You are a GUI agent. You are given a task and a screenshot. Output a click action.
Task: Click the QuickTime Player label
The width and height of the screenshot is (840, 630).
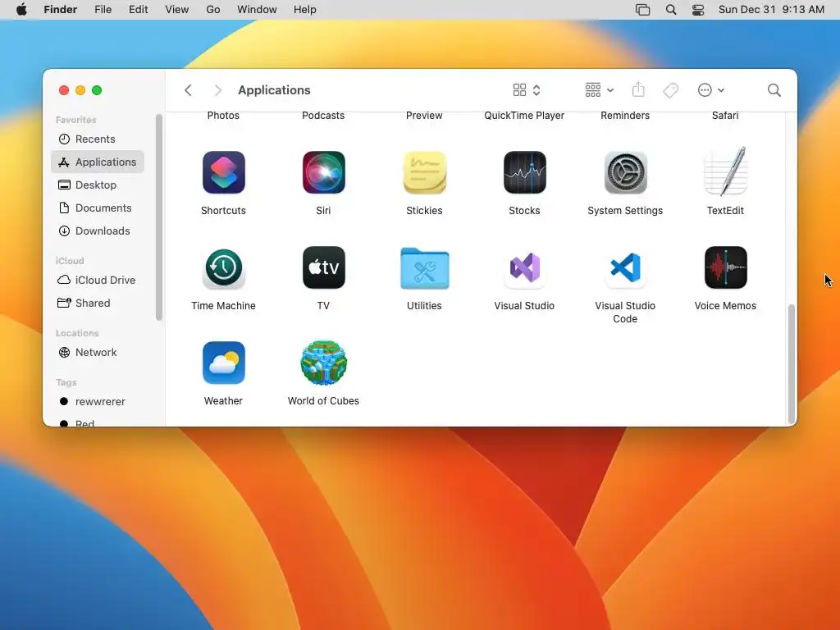click(524, 116)
